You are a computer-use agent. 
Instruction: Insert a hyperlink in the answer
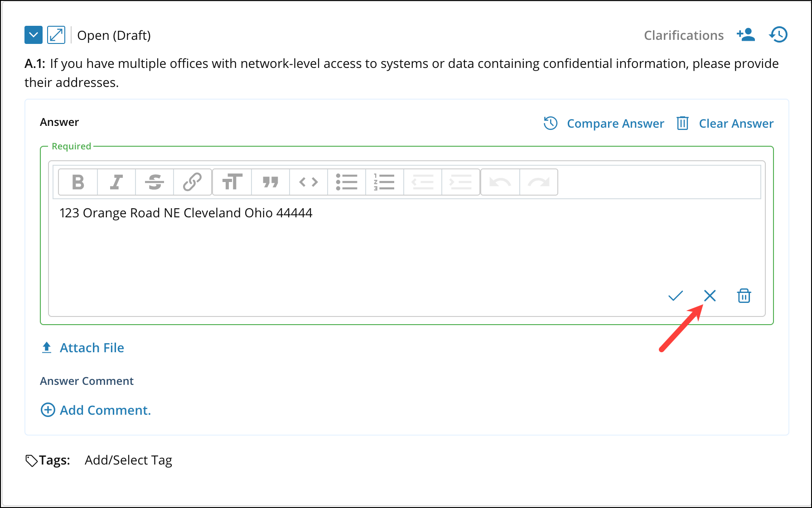pos(193,182)
